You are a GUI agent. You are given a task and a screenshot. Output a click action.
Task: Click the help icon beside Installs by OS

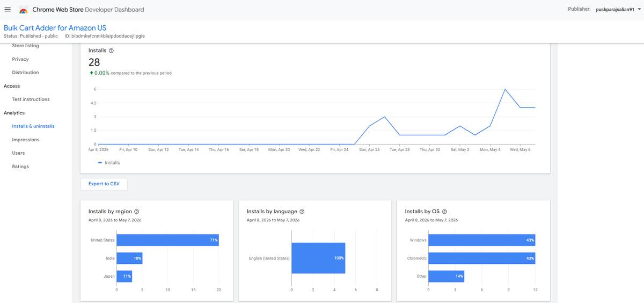coord(444,212)
